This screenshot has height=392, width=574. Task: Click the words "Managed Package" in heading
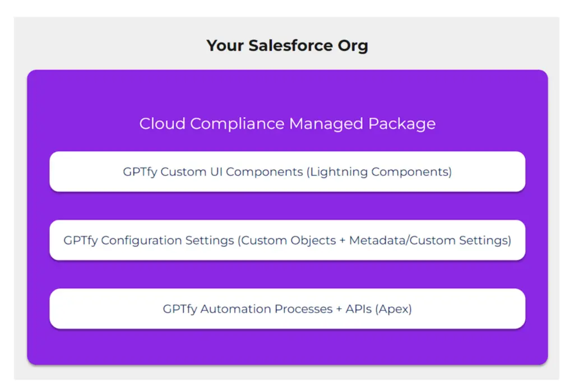pos(362,124)
